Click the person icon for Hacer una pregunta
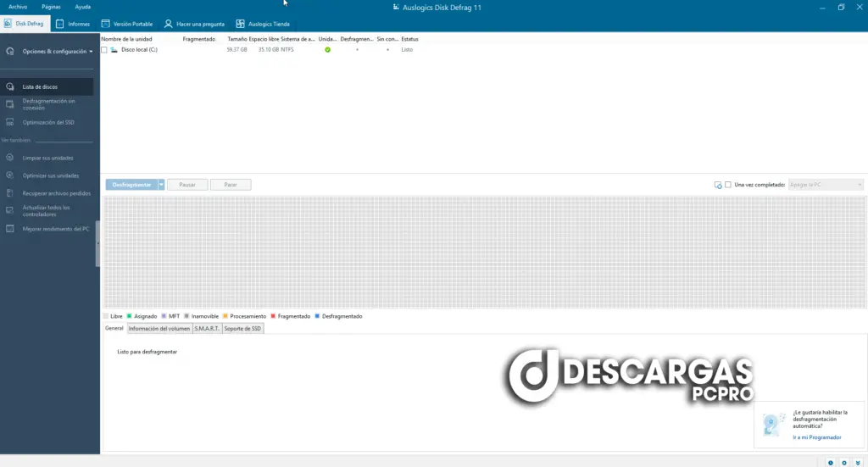This screenshot has height=467, width=868. click(169, 24)
